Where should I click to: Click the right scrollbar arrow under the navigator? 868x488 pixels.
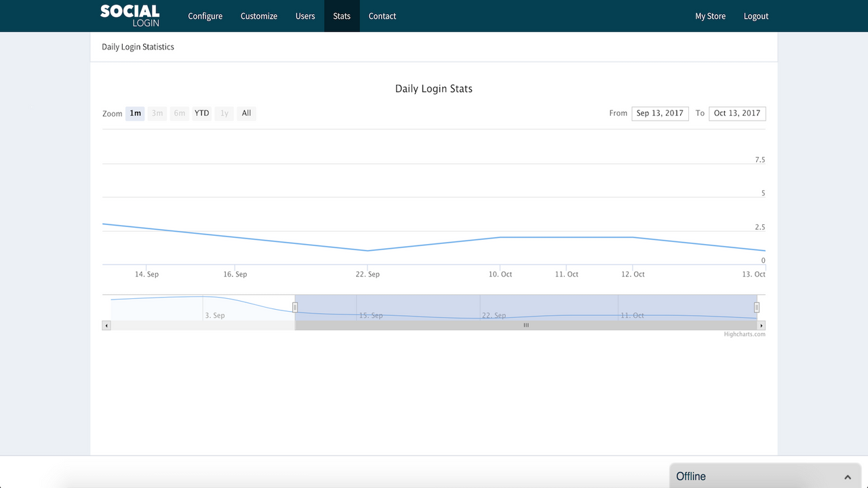coord(761,325)
